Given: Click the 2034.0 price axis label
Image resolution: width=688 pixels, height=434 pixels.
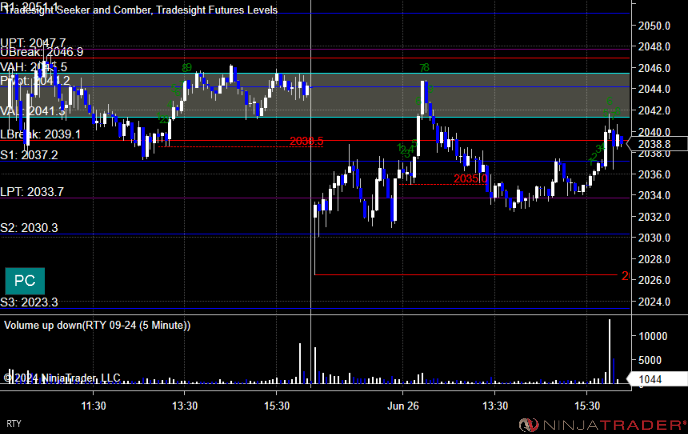Looking at the screenshot, I should [654, 195].
